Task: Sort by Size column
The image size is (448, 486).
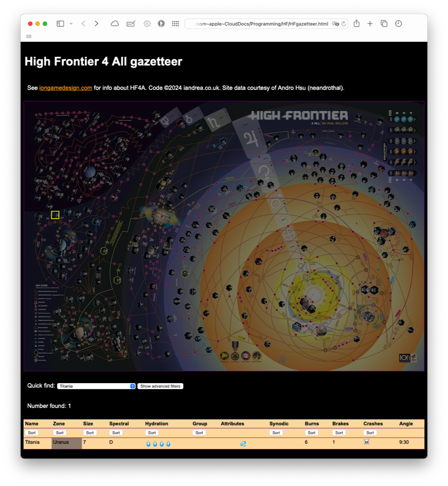Action: 90,433
